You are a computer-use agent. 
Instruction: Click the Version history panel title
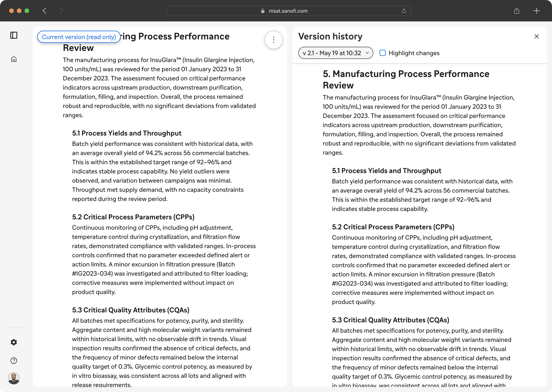330,36
